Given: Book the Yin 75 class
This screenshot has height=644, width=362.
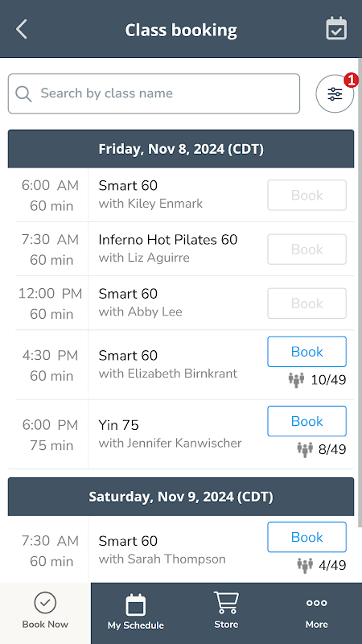Looking at the screenshot, I should coord(307,421).
